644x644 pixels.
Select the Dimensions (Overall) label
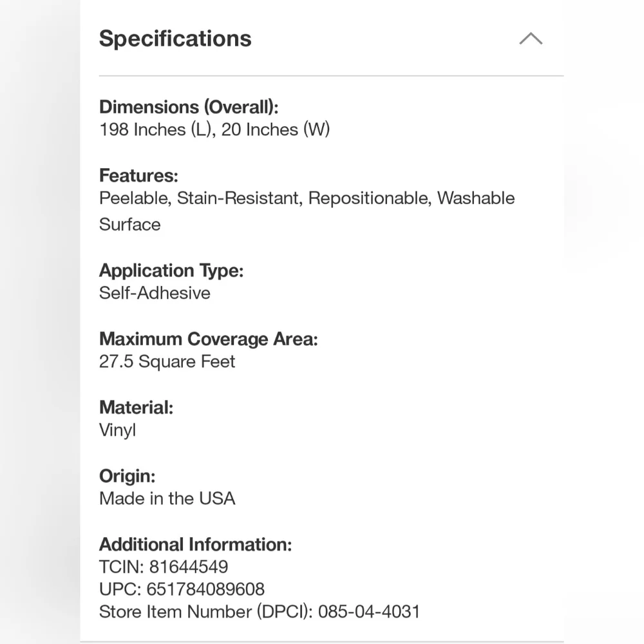(x=189, y=107)
